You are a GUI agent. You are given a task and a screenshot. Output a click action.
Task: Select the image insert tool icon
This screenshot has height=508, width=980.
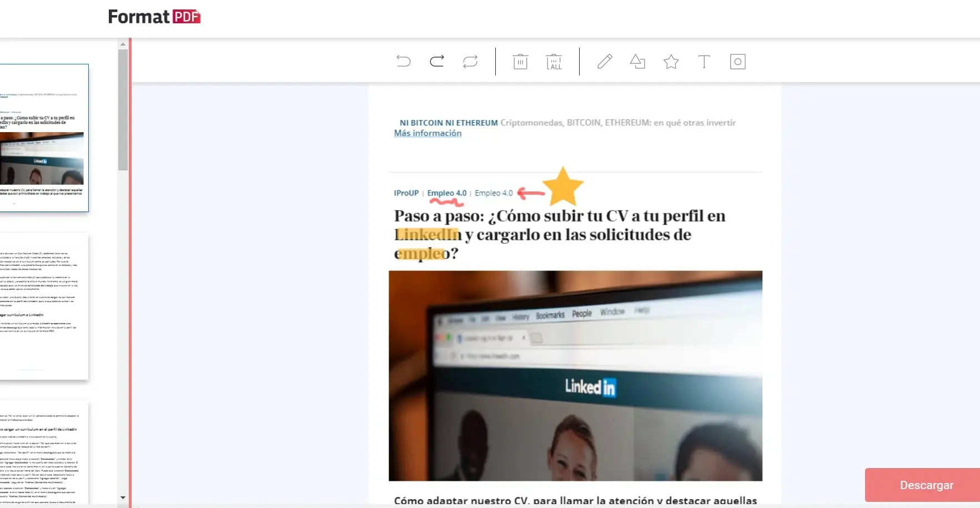pos(738,62)
